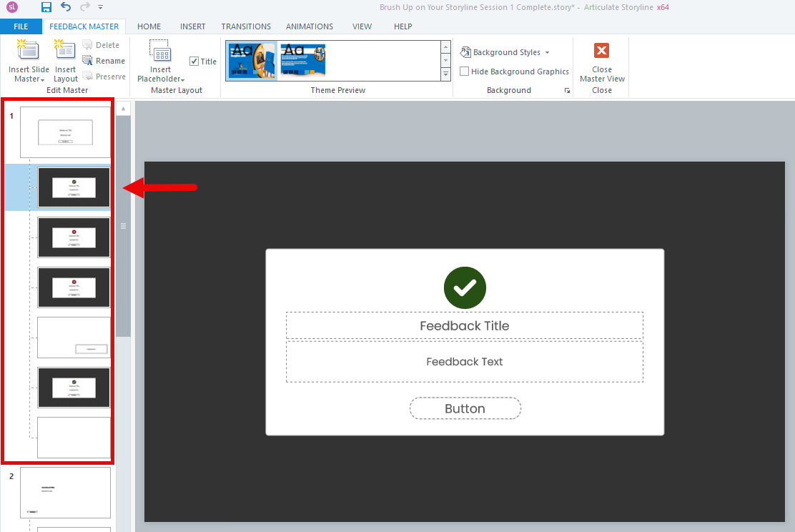Enable Hide Background Graphics checkbox
795x532 pixels.
(x=464, y=72)
